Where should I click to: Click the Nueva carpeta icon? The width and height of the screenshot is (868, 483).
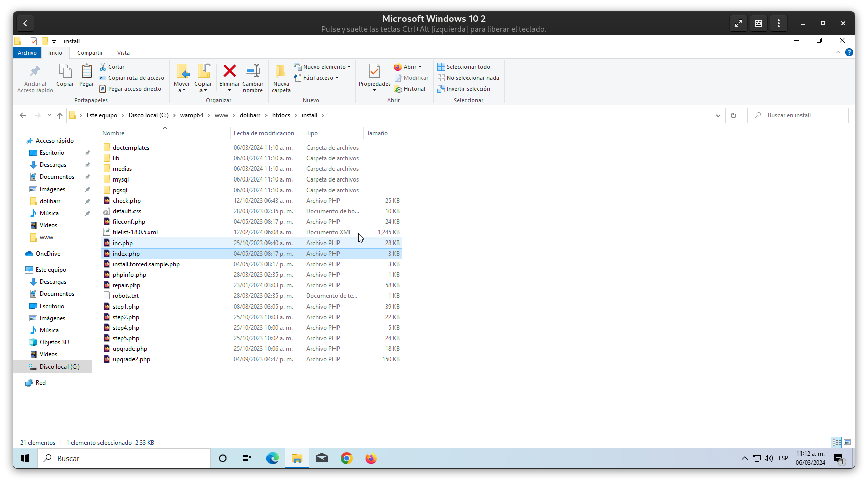point(281,71)
